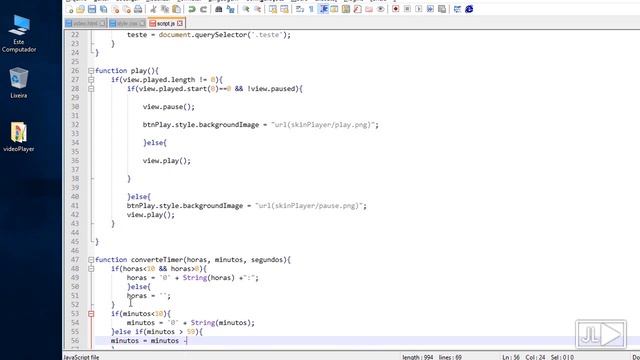Click 'document.querySelector' on line 22
The height and width of the screenshot is (360, 640).
[x=202, y=35]
